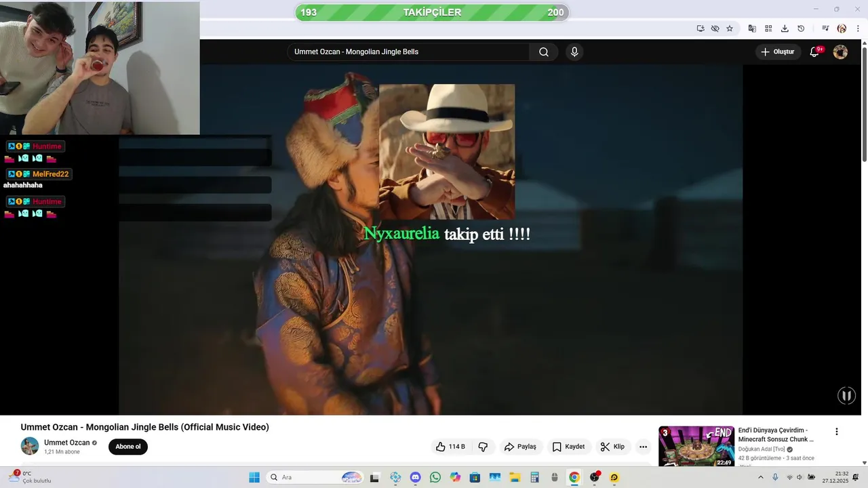This screenshot has width=868, height=488.
Task: Share the video using Paylaş
Action: (x=520, y=447)
